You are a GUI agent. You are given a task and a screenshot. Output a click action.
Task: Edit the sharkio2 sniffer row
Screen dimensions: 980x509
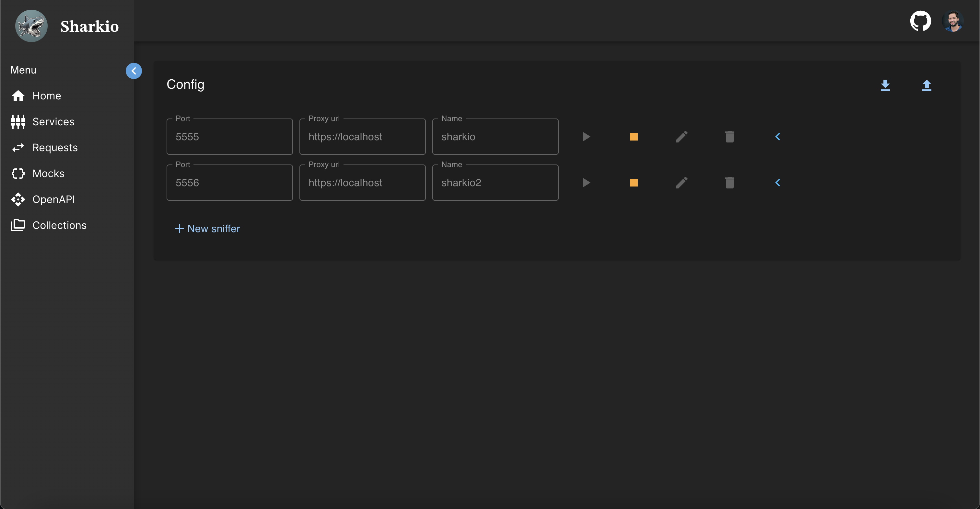(x=682, y=183)
